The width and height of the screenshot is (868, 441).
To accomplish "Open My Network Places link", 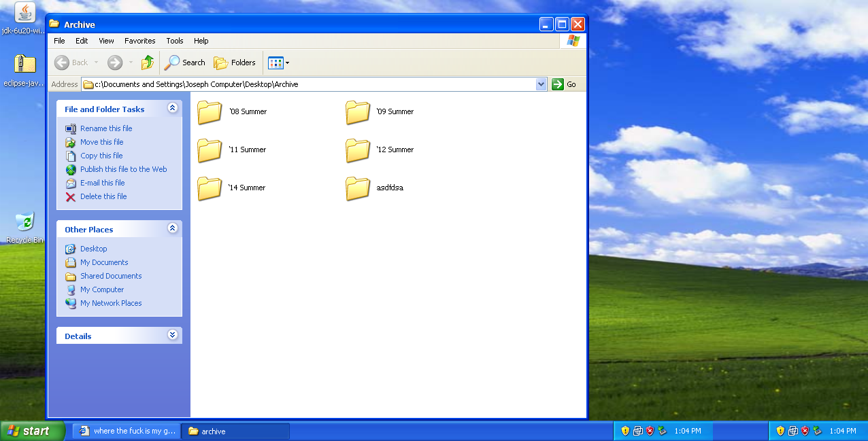I will pyautogui.click(x=111, y=303).
